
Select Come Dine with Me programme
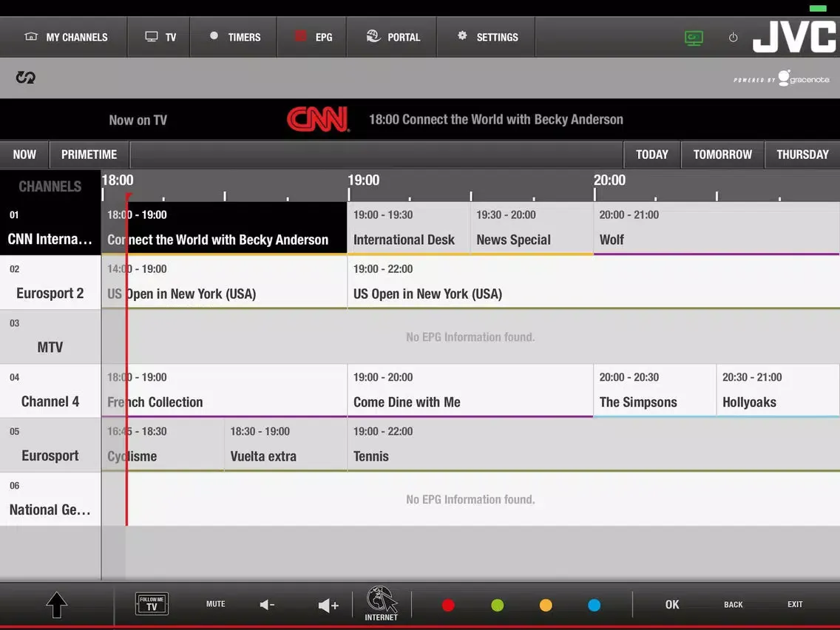coord(470,390)
